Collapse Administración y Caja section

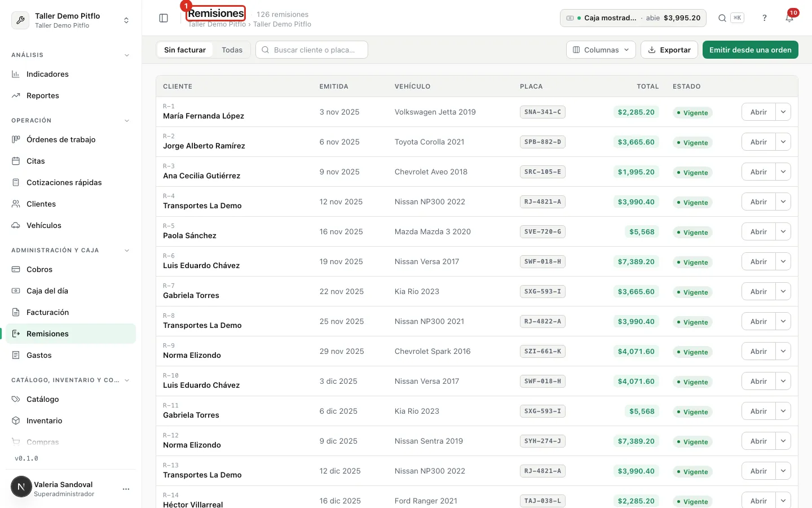(x=127, y=251)
